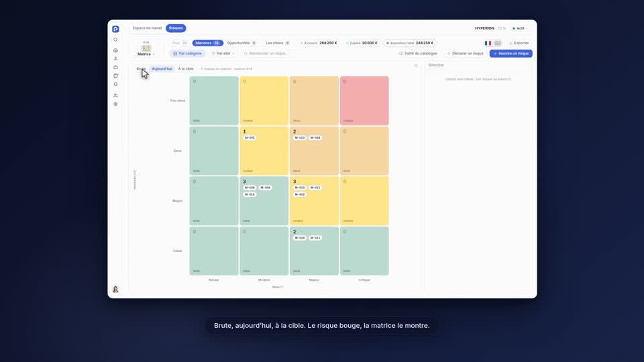Click the HYPERION project name

[484, 28]
